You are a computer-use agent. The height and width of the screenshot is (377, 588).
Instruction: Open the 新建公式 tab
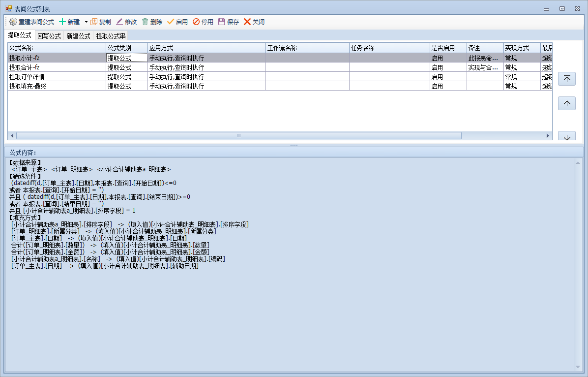point(79,36)
